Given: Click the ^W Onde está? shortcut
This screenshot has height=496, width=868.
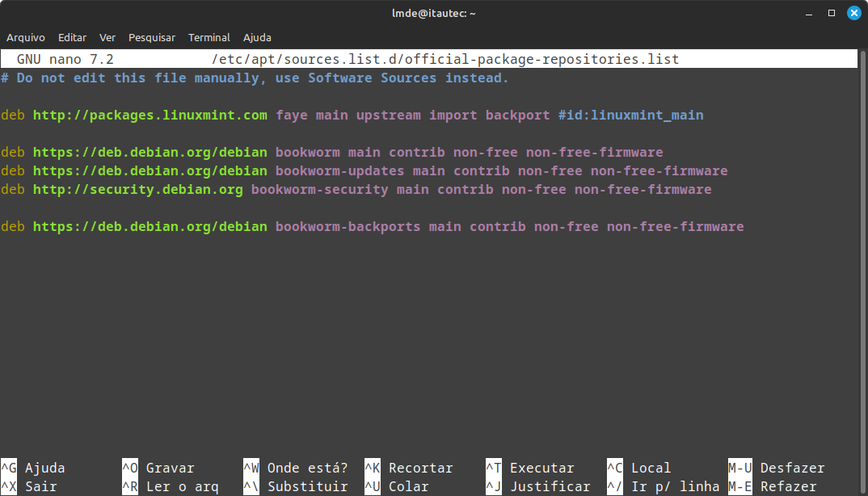Looking at the screenshot, I should (x=296, y=468).
